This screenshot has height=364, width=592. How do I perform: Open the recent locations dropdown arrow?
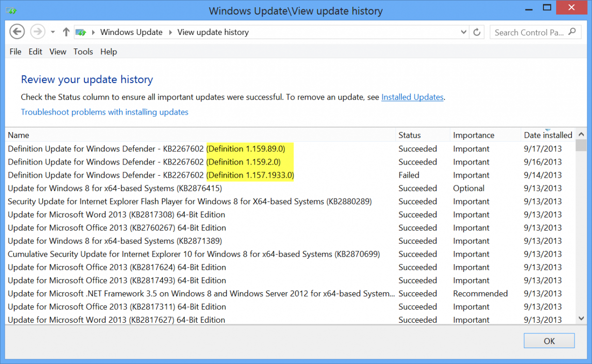(x=52, y=32)
